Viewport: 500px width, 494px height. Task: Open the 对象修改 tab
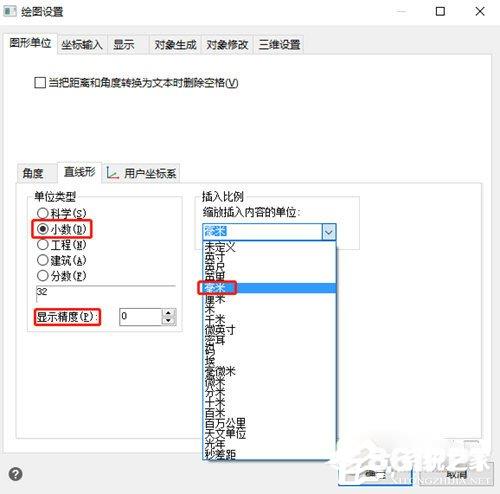(x=227, y=45)
